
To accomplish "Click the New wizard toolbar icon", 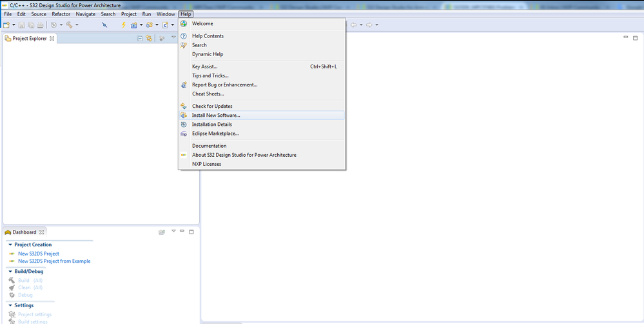I will coord(6,25).
